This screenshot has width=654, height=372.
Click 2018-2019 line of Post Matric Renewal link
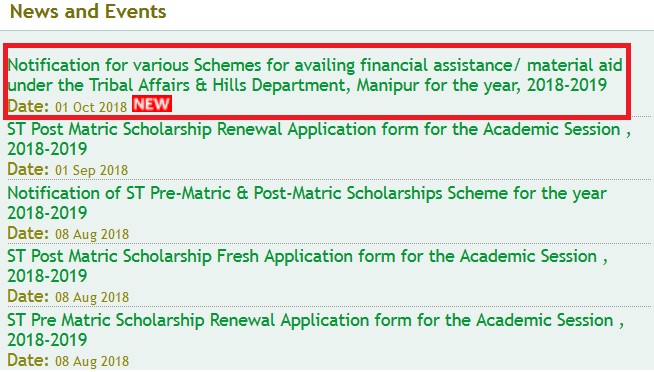coord(47,149)
